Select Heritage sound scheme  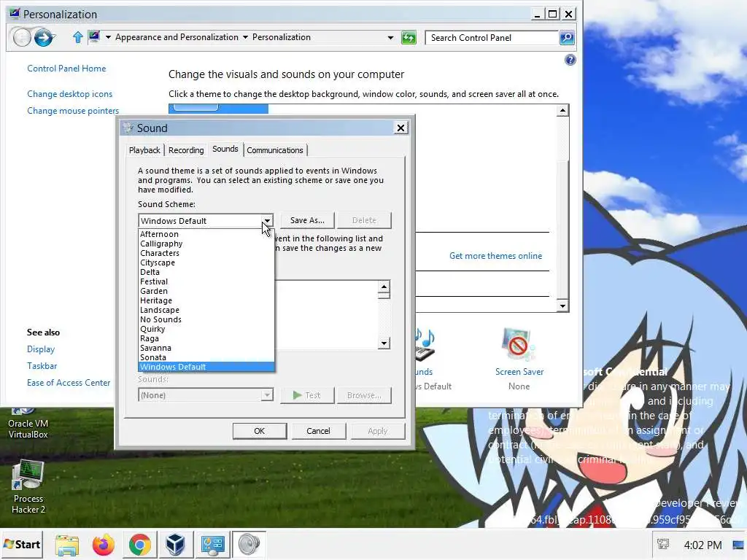(206, 301)
